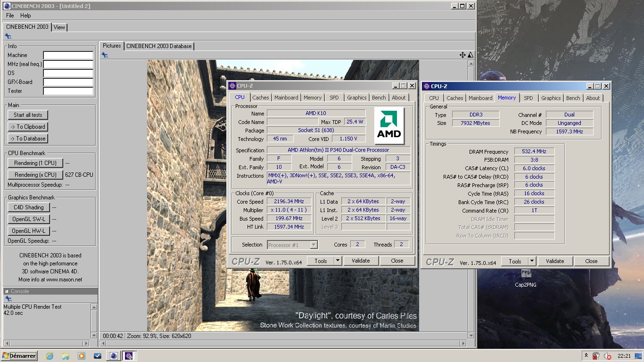Click the GFX-Board input field
644x362 pixels.
[68, 82]
